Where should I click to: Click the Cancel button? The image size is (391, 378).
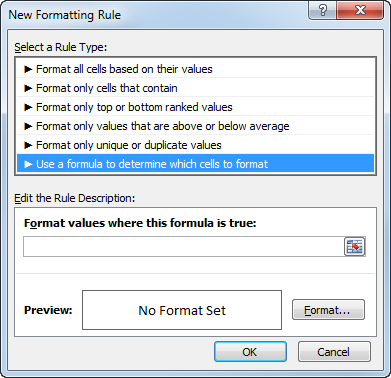(x=334, y=352)
